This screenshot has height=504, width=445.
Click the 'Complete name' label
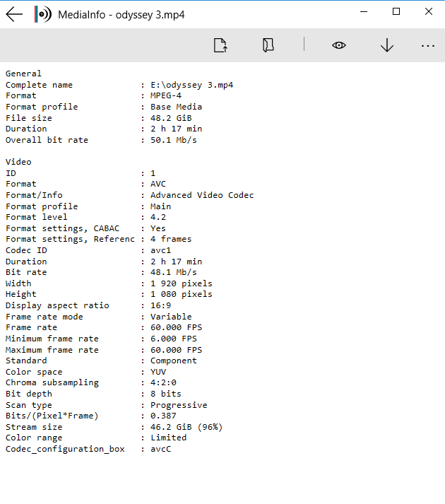(39, 85)
